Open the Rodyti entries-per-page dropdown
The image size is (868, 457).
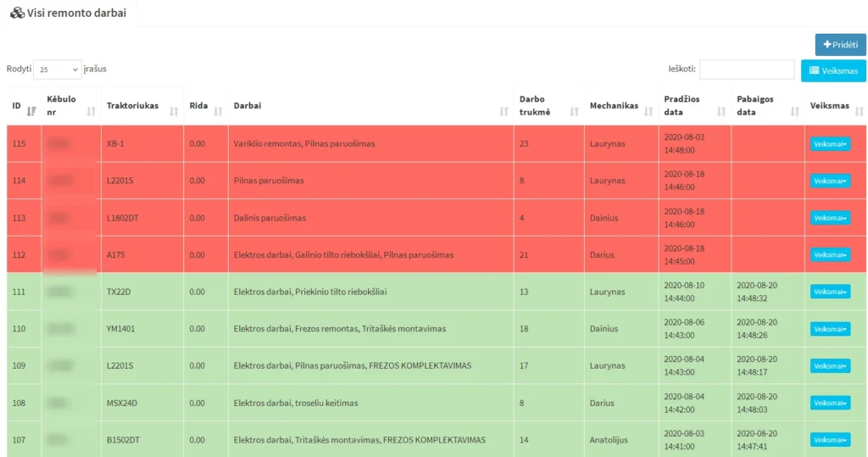(x=58, y=70)
